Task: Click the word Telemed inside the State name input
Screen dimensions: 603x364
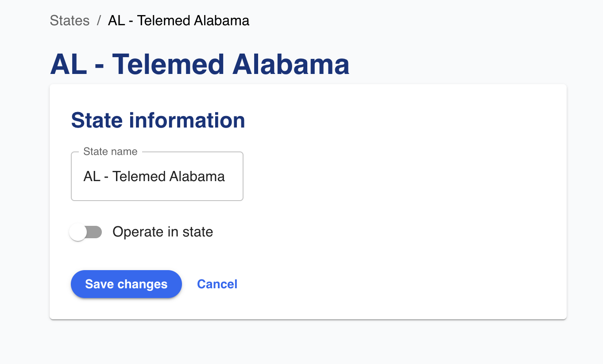Action: pyautogui.click(x=138, y=177)
